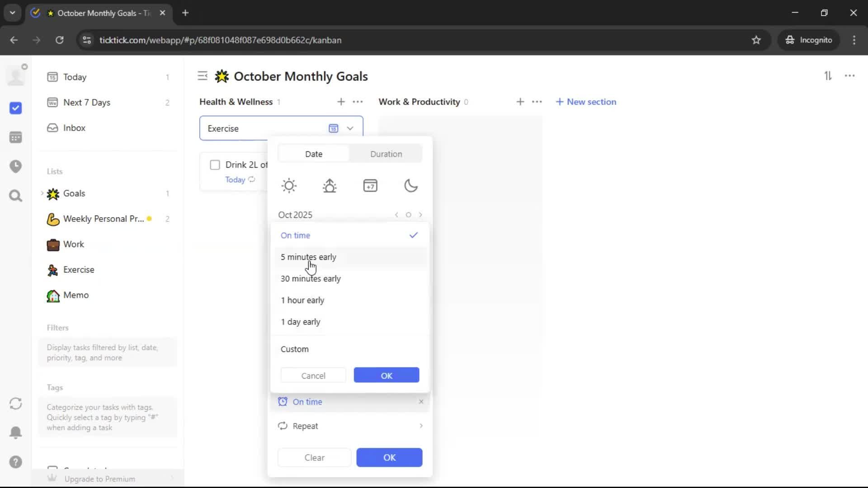
Task: Check the Drink 2L task checkbox
Action: pos(215,165)
